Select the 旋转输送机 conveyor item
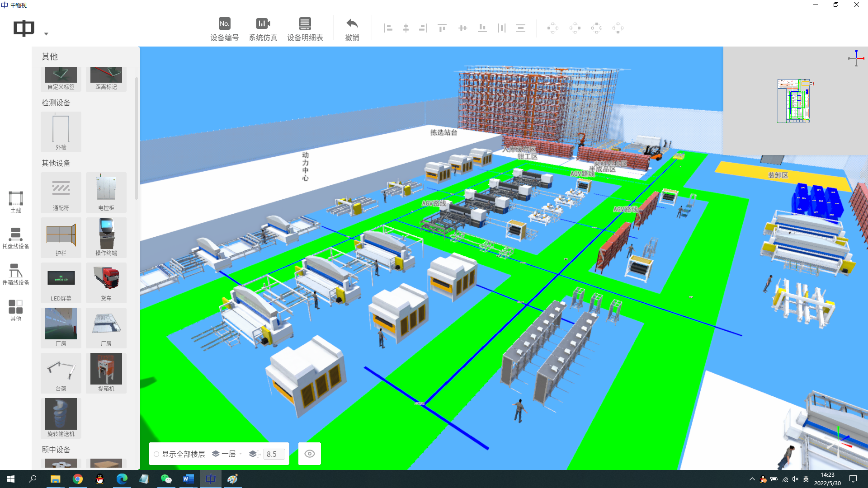The image size is (868, 488). [x=61, y=418]
